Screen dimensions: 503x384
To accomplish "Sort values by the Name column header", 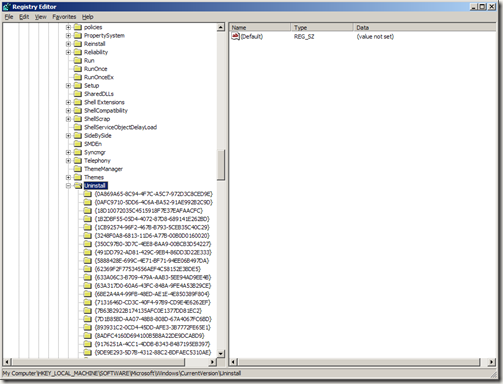I will coord(260,27).
